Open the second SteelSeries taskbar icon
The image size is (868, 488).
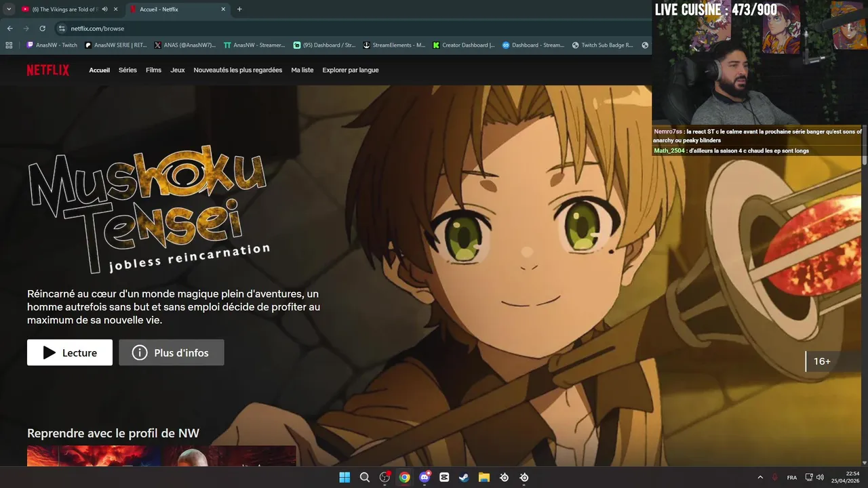coord(524,477)
